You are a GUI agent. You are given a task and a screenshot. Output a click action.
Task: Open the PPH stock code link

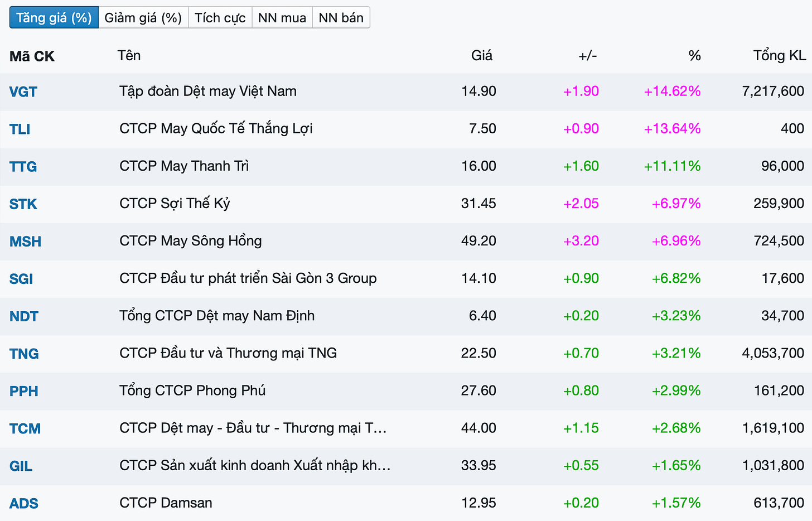pos(24,391)
